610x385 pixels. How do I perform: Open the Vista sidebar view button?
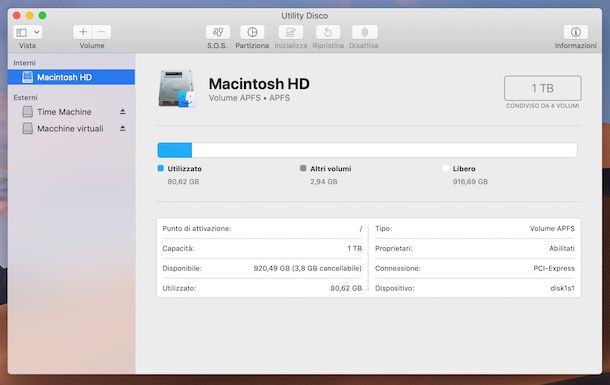point(21,32)
